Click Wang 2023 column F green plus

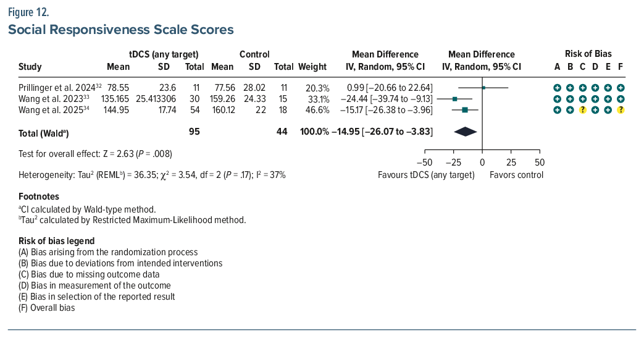click(621, 99)
